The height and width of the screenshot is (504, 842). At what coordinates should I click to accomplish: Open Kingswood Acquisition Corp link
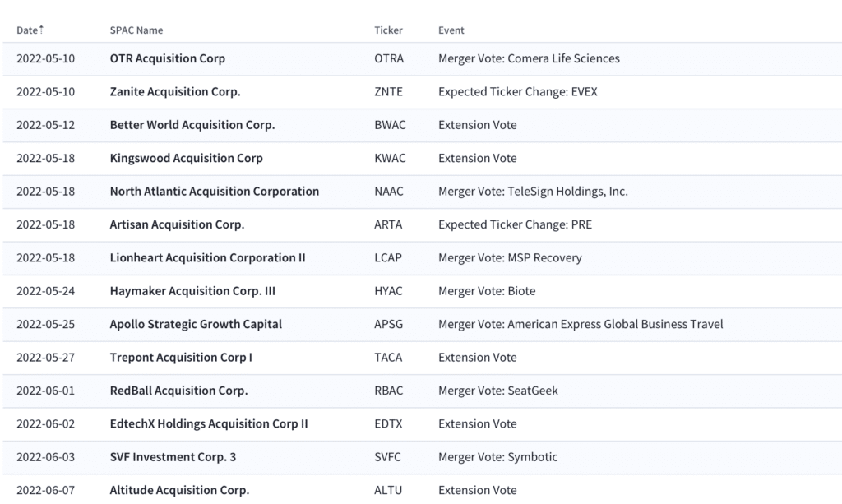pos(186,158)
